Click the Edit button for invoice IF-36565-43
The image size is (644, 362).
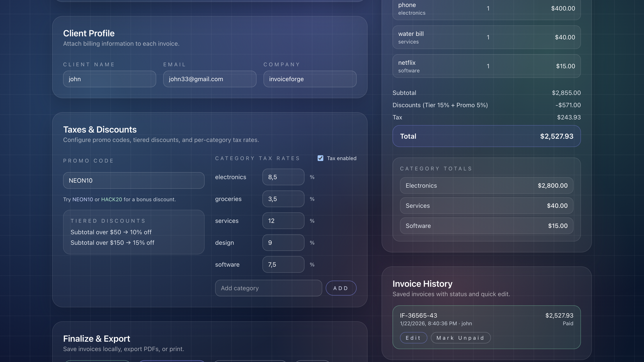(x=413, y=338)
